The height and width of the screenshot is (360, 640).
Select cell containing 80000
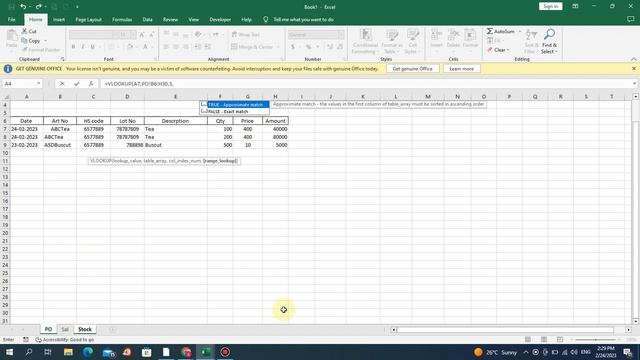[276, 137]
